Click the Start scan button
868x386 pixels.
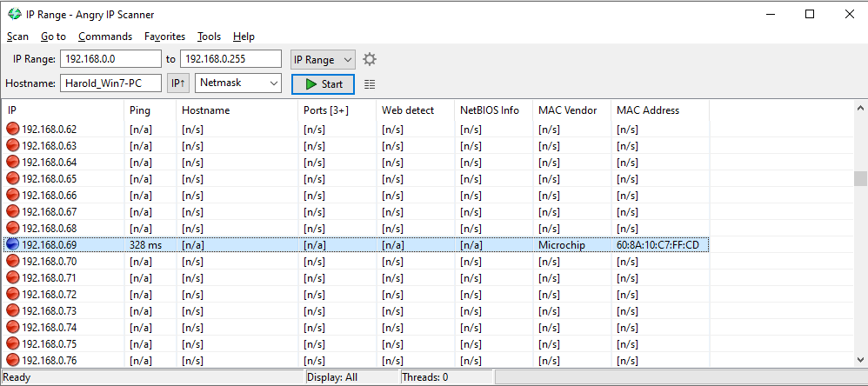324,84
